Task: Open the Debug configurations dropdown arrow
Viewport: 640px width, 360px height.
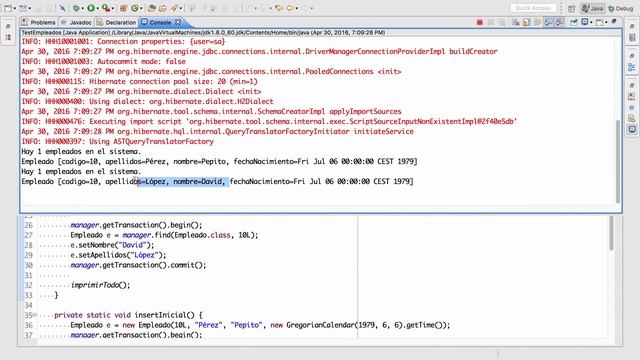Action: pyautogui.click(x=82, y=8)
